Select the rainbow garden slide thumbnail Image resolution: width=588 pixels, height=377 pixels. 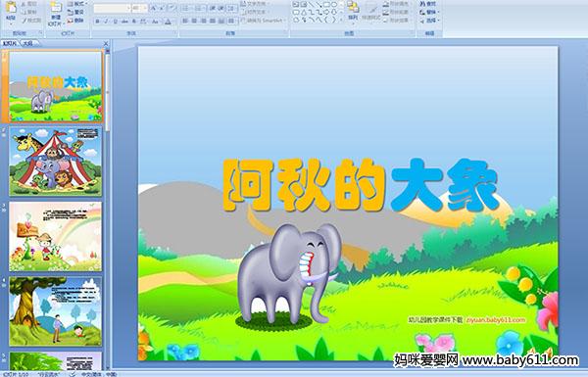click(55, 236)
